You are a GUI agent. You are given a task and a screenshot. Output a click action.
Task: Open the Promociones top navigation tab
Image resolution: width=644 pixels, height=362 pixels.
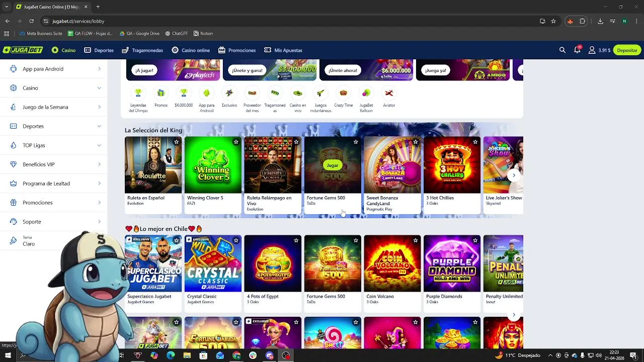[237, 50]
